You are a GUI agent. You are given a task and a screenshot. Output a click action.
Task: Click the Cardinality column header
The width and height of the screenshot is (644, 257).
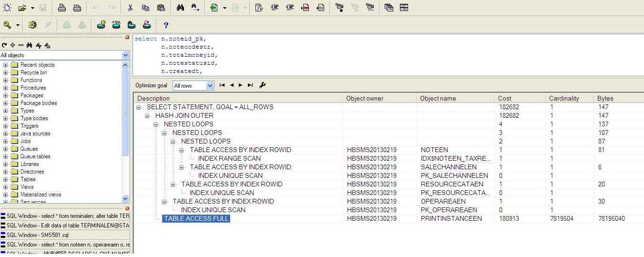pyautogui.click(x=570, y=98)
